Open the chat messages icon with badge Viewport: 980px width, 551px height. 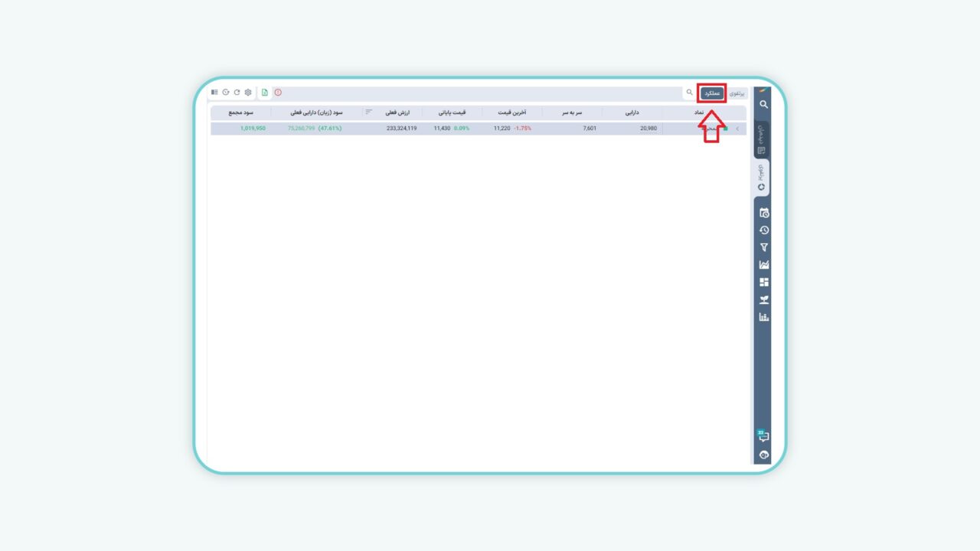click(763, 437)
